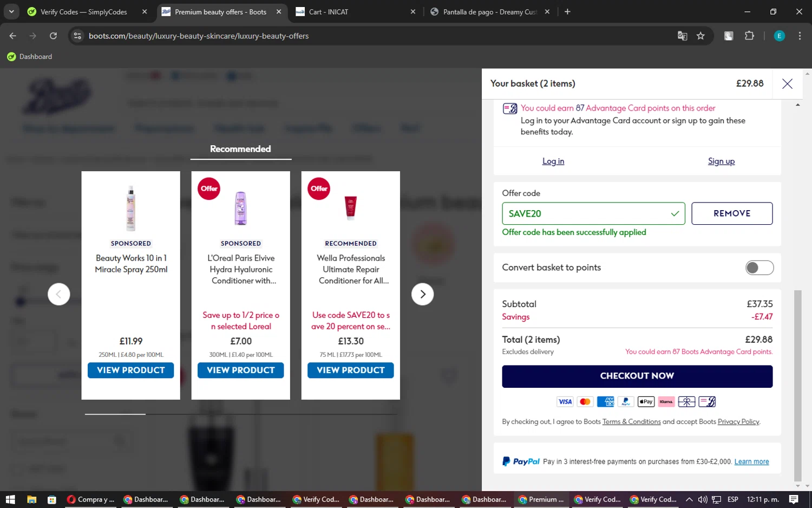The height and width of the screenshot is (508, 812).
Task: Open a new browser tab
Action: click(x=567, y=12)
